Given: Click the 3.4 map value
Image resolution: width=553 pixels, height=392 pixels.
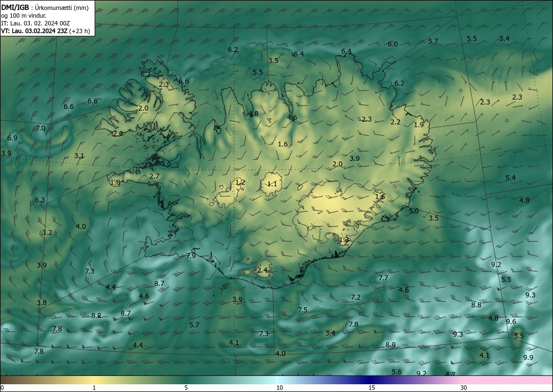Looking at the screenshot, I should click(330, 333).
